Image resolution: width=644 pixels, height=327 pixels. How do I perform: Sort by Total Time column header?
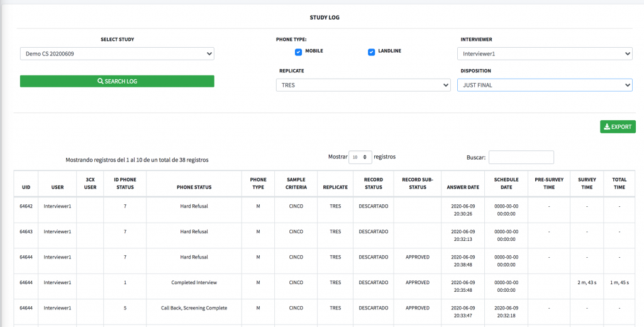619,184
